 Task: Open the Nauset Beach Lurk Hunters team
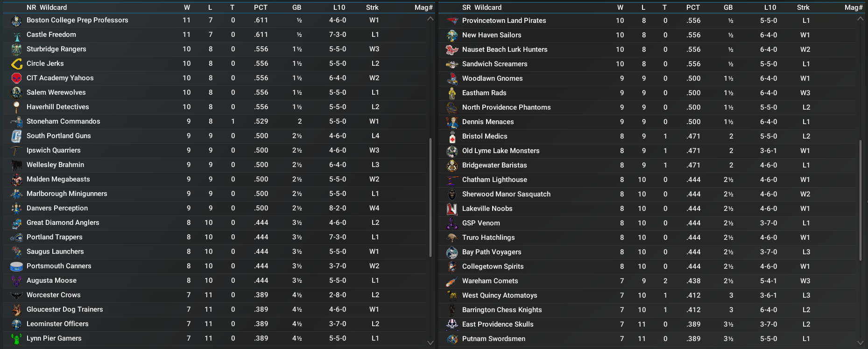504,49
